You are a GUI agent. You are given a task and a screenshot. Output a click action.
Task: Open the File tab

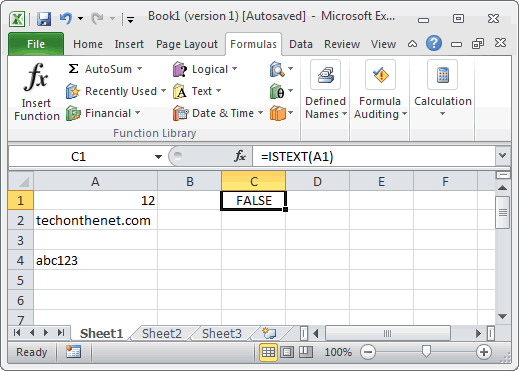tap(36, 44)
